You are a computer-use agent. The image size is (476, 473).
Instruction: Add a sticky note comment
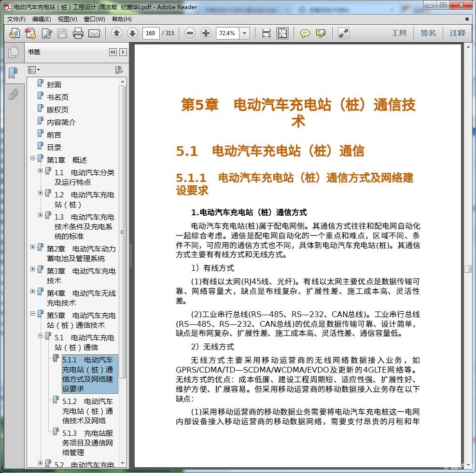(x=305, y=33)
